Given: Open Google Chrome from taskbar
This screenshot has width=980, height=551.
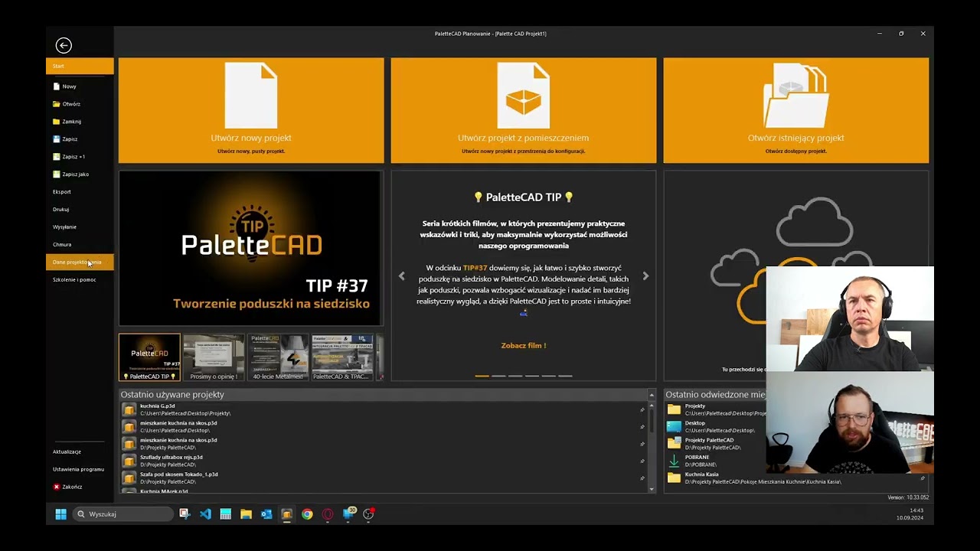Looking at the screenshot, I should [307, 514].
